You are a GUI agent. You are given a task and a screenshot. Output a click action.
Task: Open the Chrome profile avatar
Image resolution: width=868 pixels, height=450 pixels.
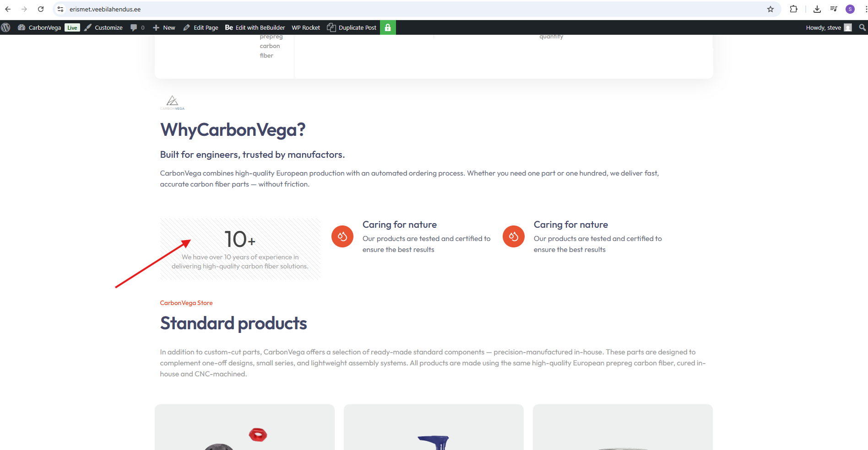[850, 9]
